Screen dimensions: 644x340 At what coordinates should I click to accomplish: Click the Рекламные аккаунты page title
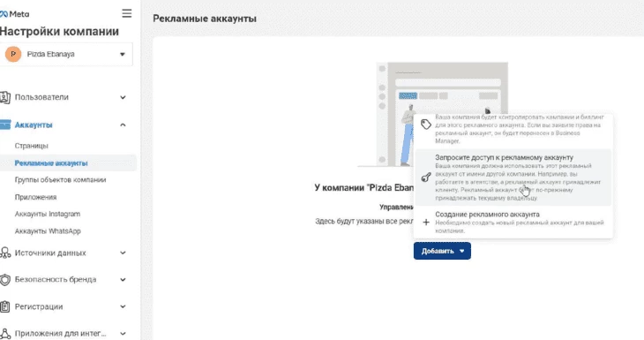(x=205, y=19)
